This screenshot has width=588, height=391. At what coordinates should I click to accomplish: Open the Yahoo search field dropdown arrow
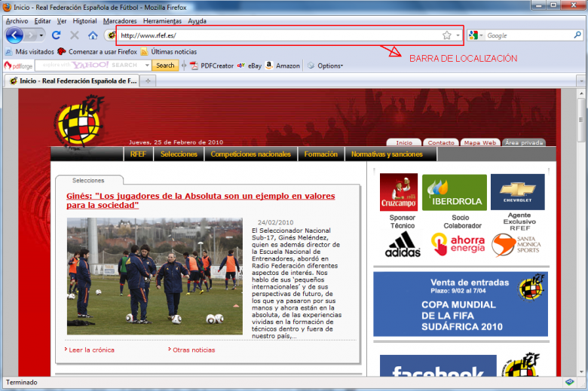[x=147, y=66]
